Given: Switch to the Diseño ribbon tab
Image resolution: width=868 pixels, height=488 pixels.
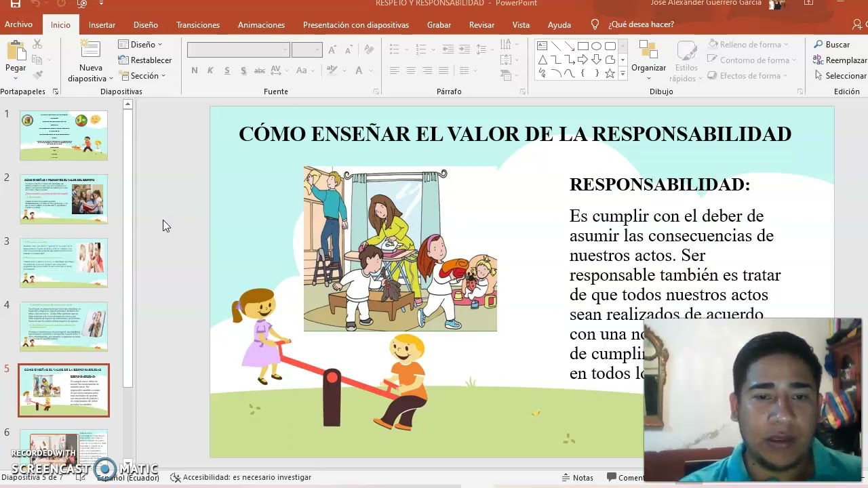Looking at the screenshot, I should [146, 24].
